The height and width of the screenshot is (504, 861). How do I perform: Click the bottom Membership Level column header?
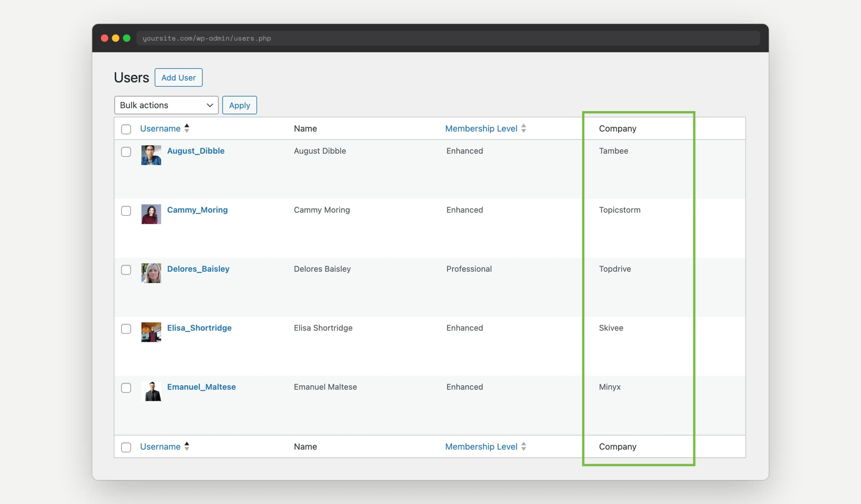(x=481, y=446)
